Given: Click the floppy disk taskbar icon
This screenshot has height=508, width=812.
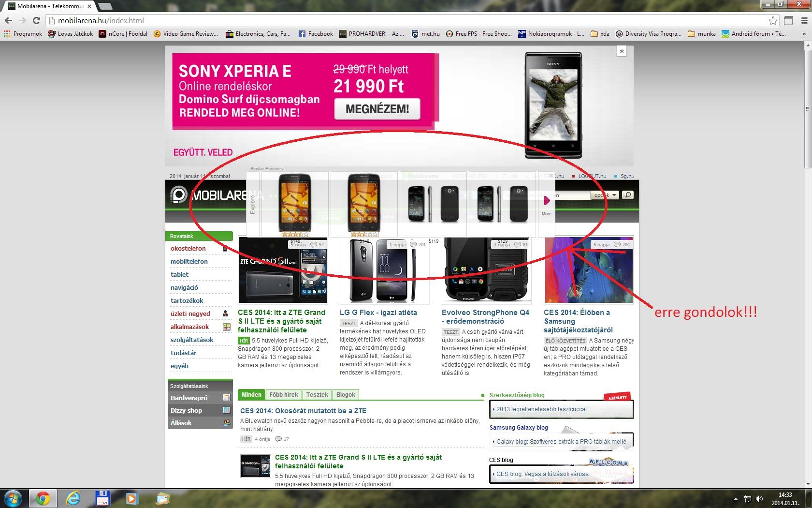Looking at the screenshot, I should tap(103, 498).
